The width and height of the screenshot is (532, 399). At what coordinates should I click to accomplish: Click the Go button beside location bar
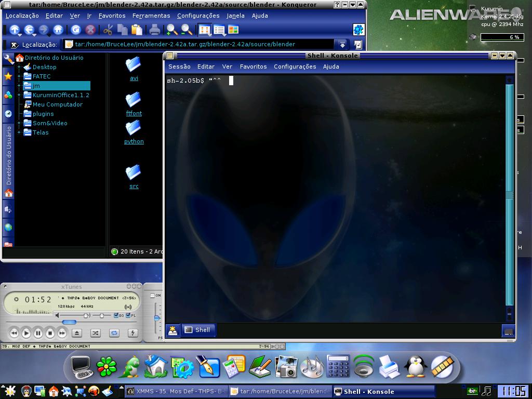358,45
